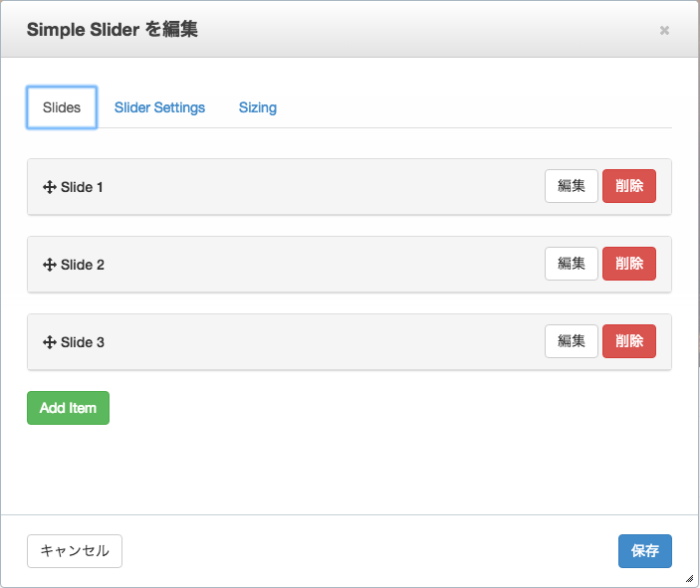This screenshot has height=588, width=700.
Task: Grab the move handle icon for Slide 1
Action: pyautogui.click(x=49, y=187)
